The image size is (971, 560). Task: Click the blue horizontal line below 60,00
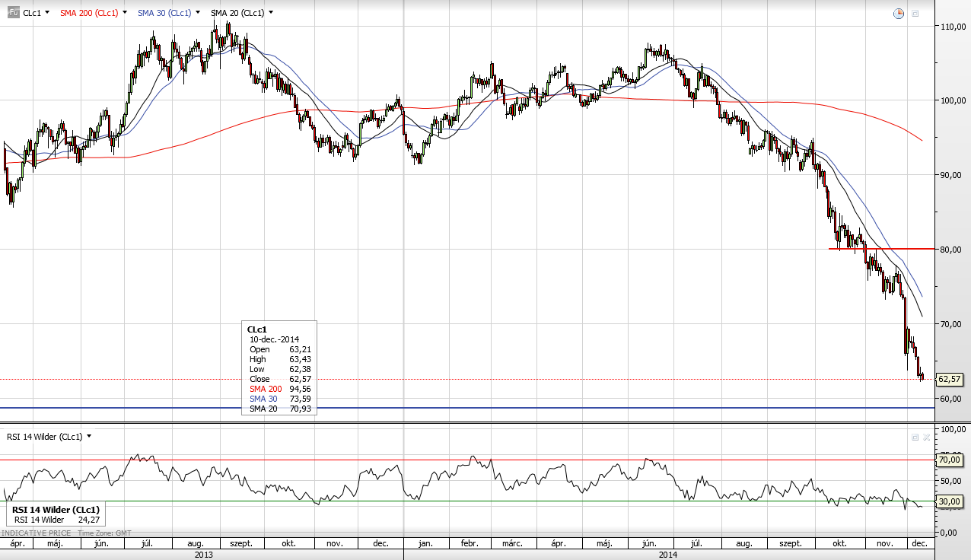click(x=467, y=408)
